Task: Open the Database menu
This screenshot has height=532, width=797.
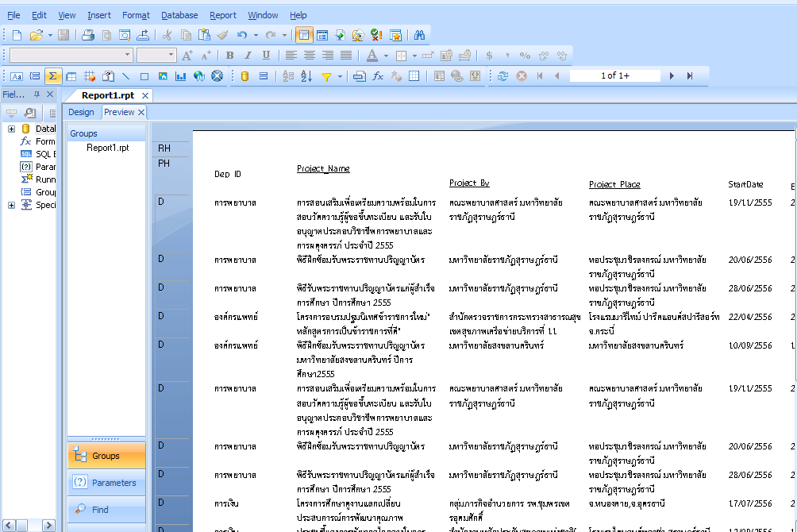Action: click(x=179, y=15)
